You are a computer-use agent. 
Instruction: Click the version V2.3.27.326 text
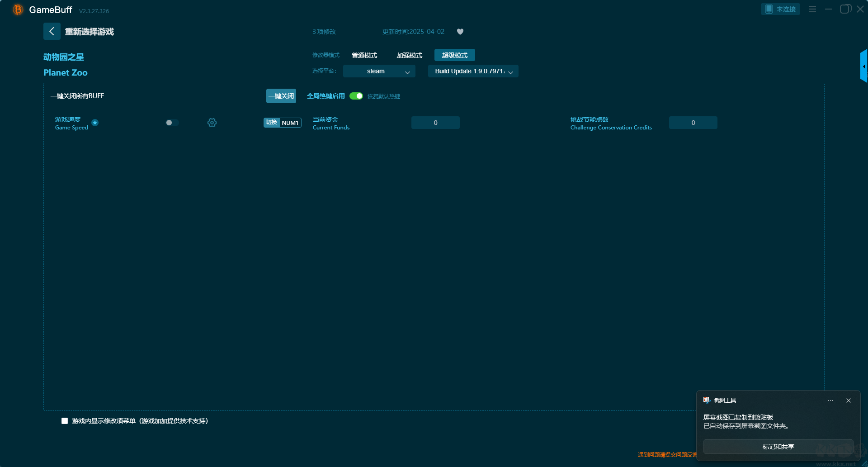94,11
